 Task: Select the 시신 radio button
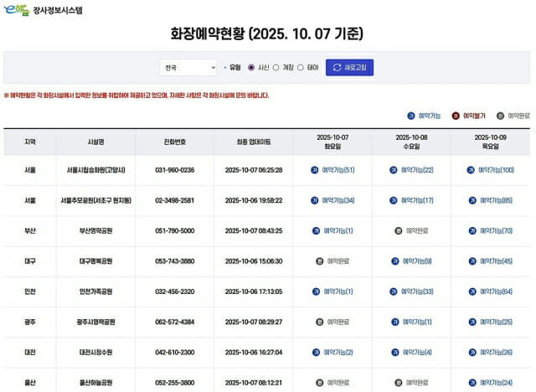[250, 67]
